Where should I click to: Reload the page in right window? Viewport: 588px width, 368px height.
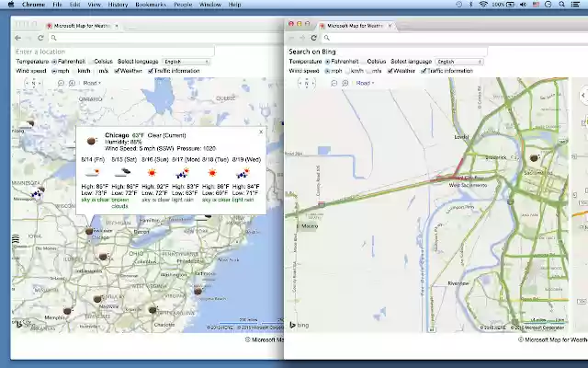click(314, 38)
